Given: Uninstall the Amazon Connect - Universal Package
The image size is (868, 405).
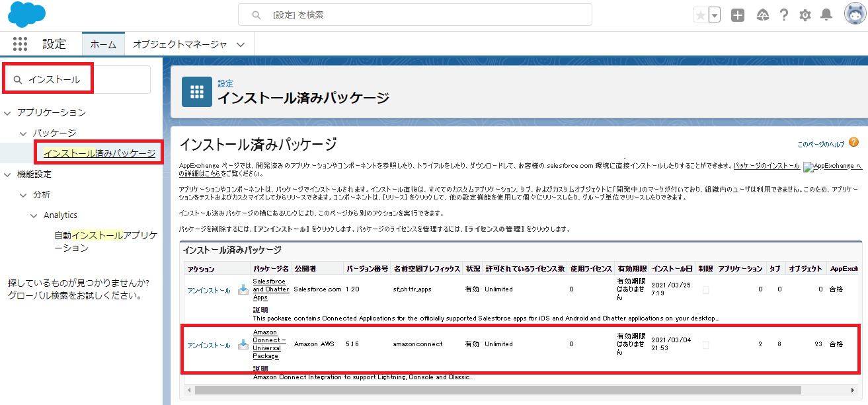Looking at the screenshot, I should click(209, 345).
